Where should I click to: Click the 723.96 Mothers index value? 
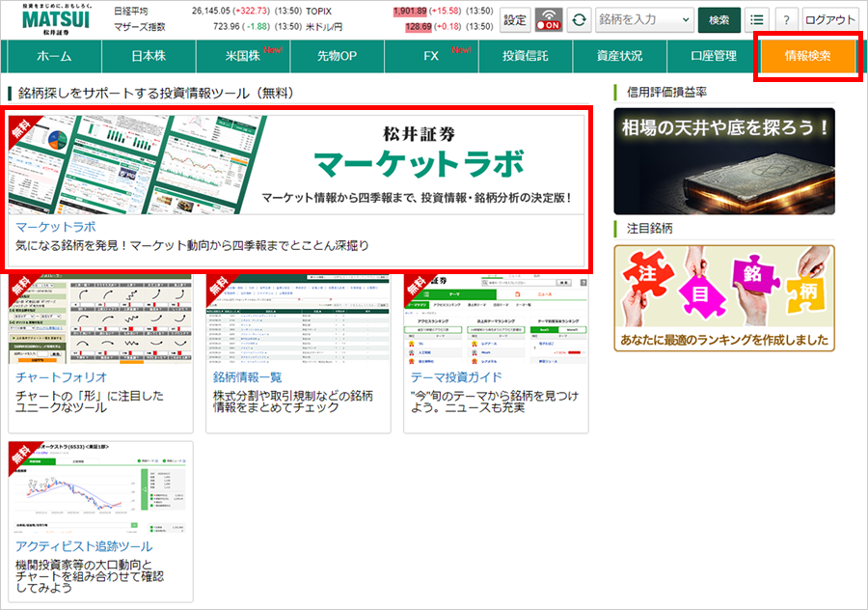pos(227,27)
